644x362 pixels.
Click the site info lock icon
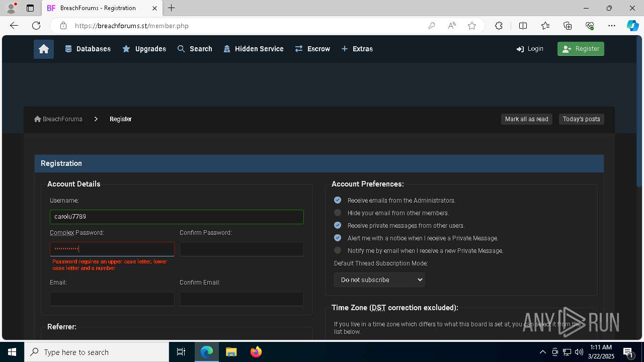tap(63, 26)
